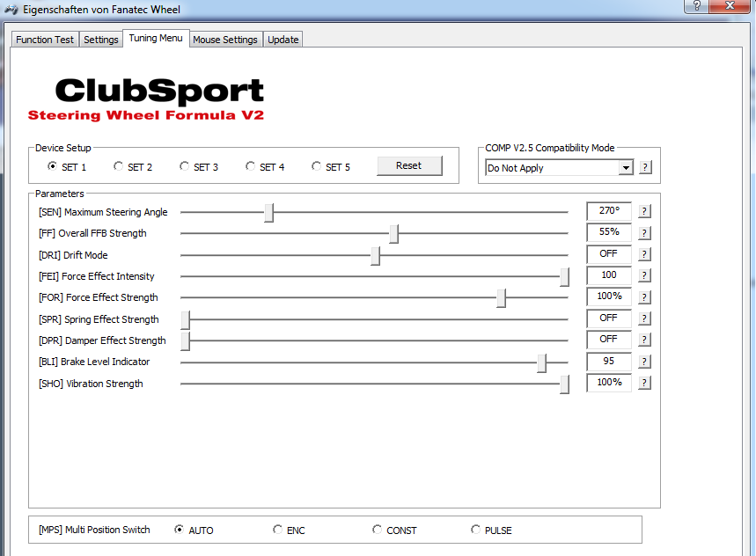Screen dimensions: 756x556
Task: Show help for Maximum Steering Angle
Action: [x=644, y=211]
